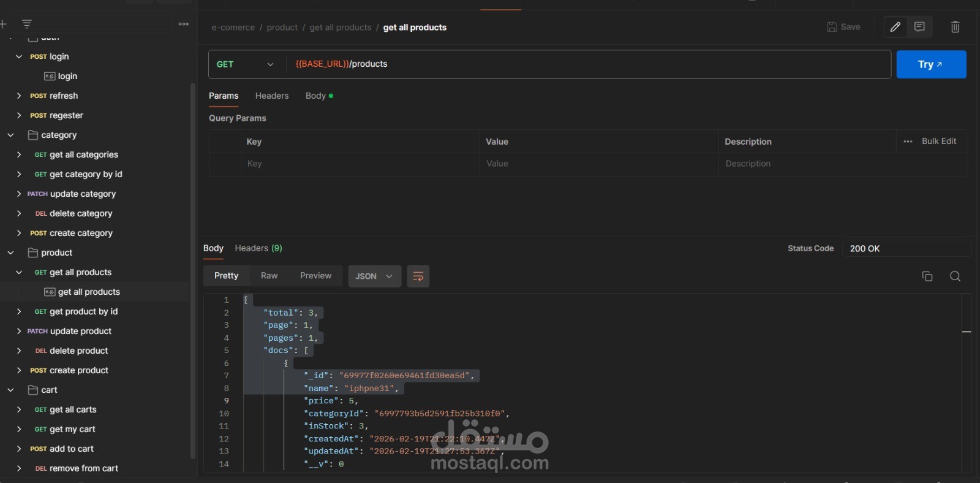980x483 pixels.
Task: Collapse the category folder
Action: coord(10,135)
